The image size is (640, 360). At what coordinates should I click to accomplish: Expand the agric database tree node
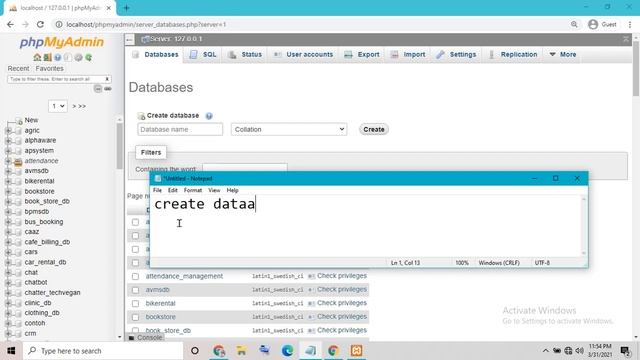(8, 131)
